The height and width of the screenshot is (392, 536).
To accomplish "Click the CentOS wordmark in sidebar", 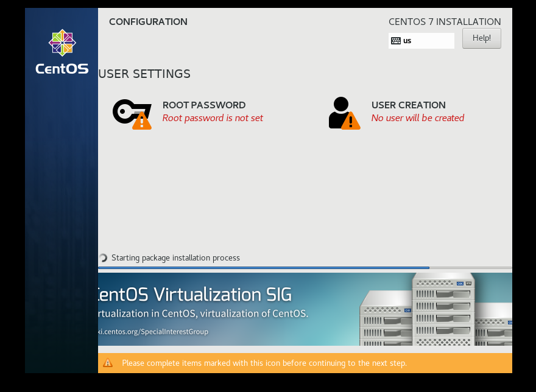I will point(62,69).
